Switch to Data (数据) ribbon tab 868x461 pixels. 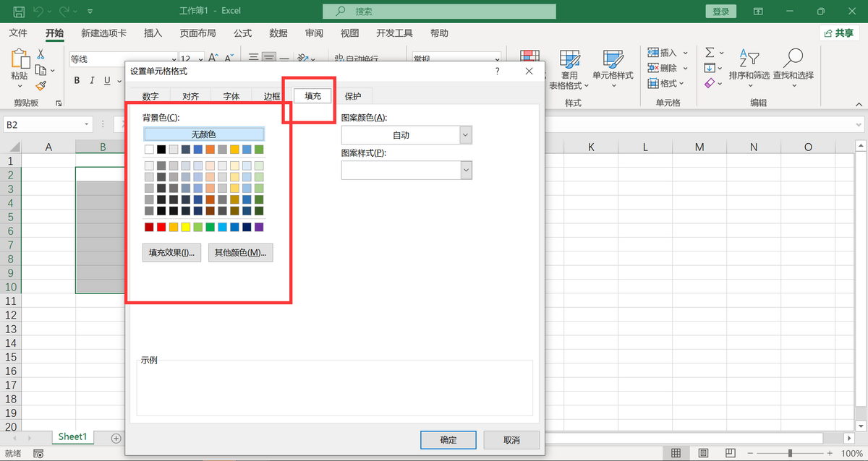(278, 33)
